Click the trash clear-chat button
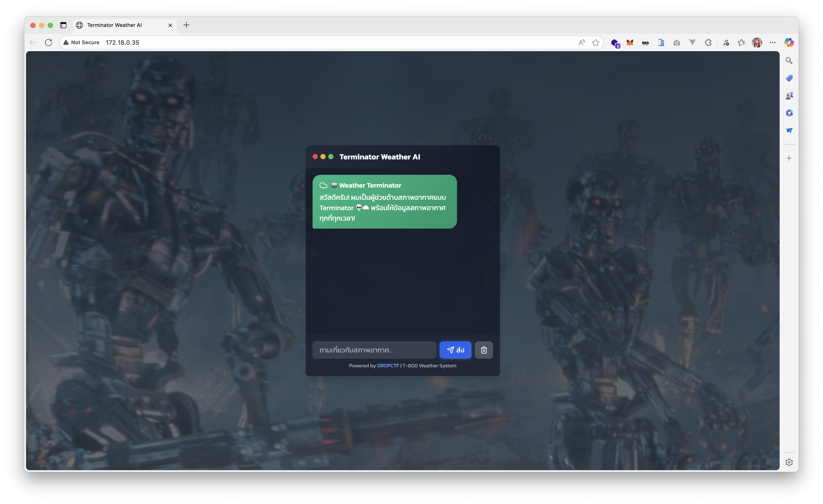This screenshot has width=823, height=504. 484,350
